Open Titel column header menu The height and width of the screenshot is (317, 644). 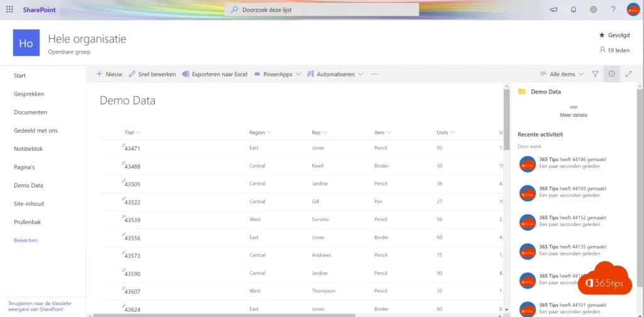[x=133, y=133]
